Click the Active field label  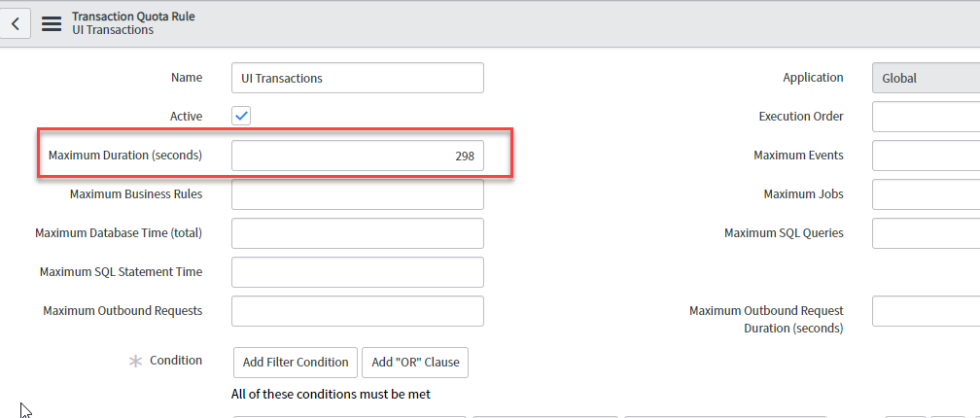tap(187, 117)
